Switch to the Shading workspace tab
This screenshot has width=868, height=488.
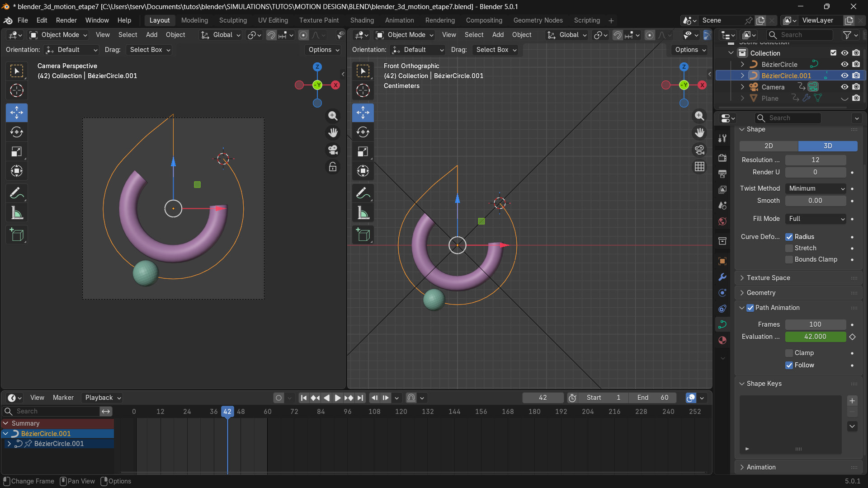[362, 20]
